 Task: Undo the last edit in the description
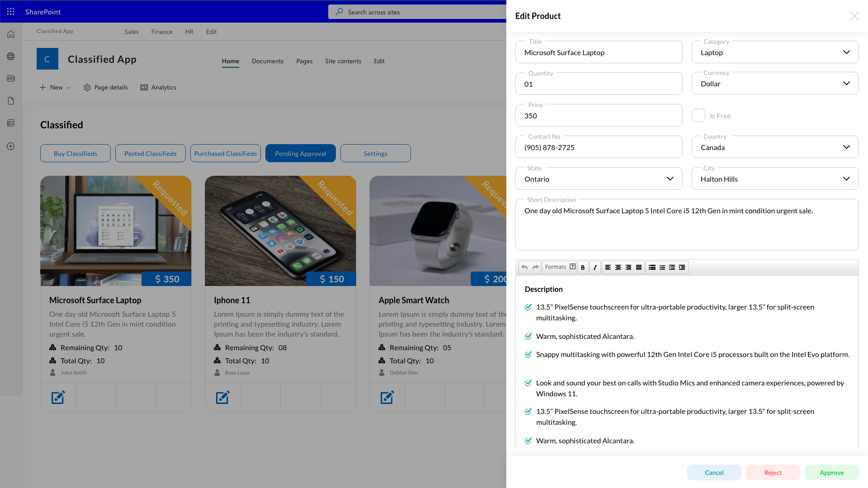pos(524,267)
